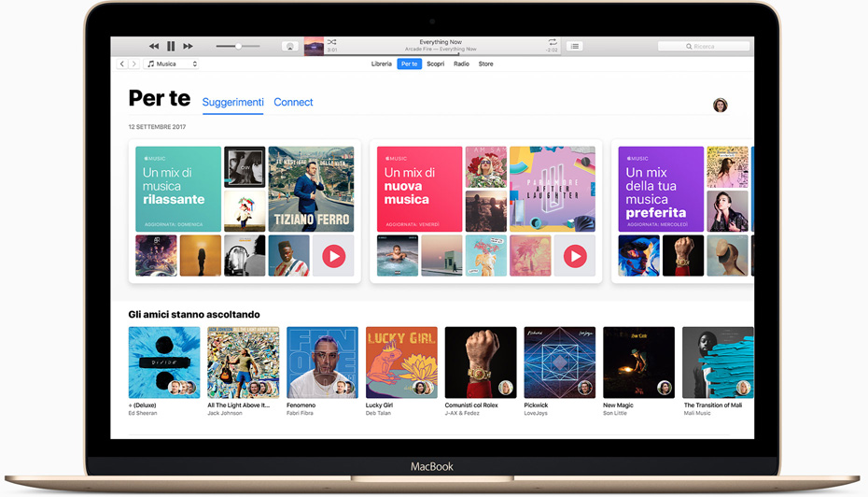
Task: Open the nuova musica mix tile
Action: click(420, 189)
